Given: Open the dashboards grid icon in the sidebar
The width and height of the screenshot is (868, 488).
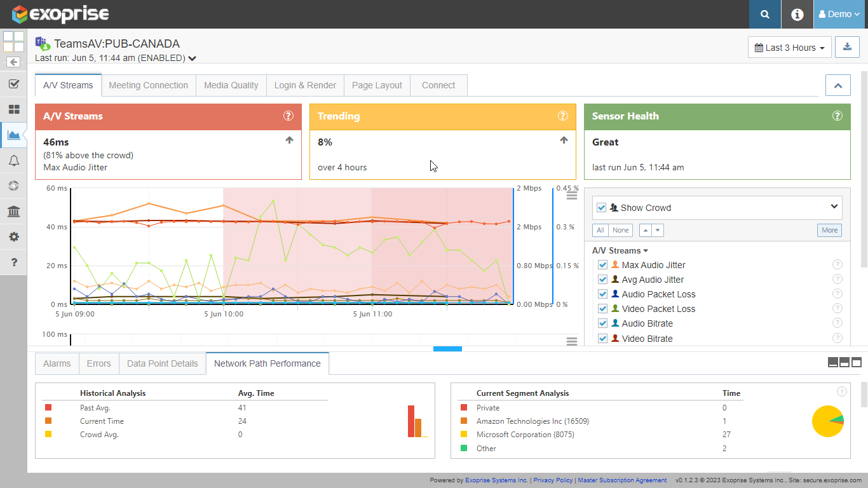Looking at the screenshot, I should point(13,109).
